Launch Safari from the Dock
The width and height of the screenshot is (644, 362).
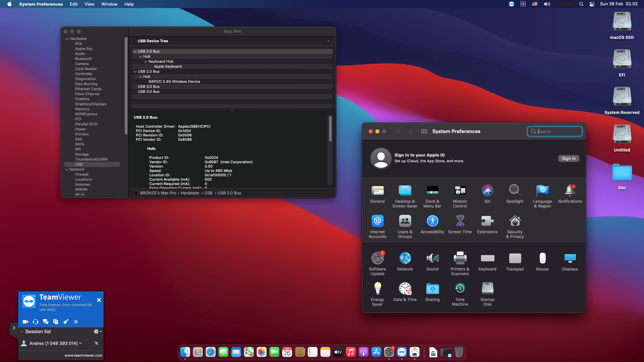[x=210, y=352]
